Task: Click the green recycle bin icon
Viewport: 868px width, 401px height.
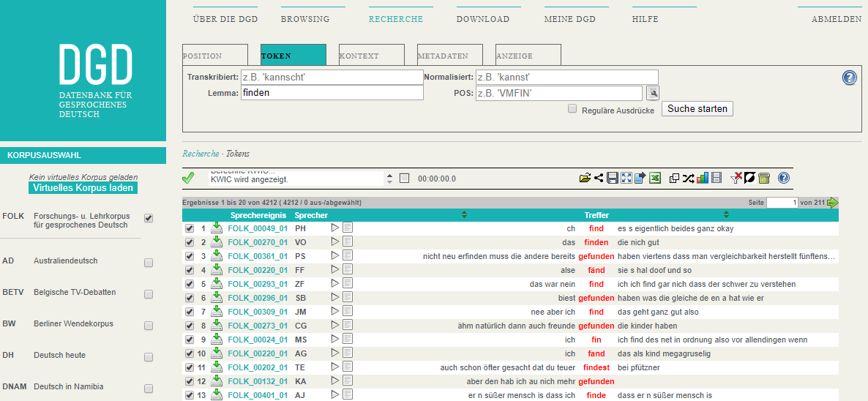Action: 765,178
